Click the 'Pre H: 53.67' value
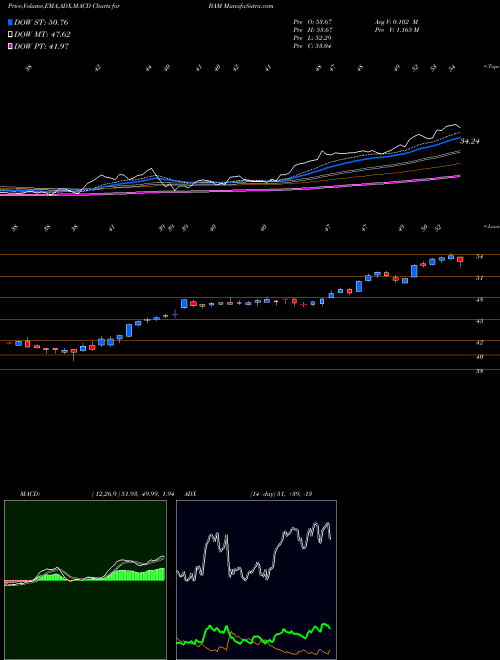 [x=313, y=30]
